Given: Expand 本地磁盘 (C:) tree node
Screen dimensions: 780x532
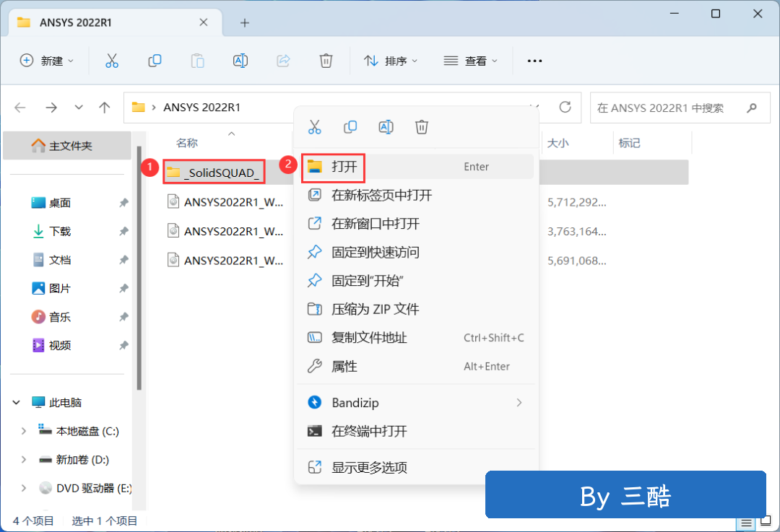Looking at the screenshot, I should tap(23, 431).
